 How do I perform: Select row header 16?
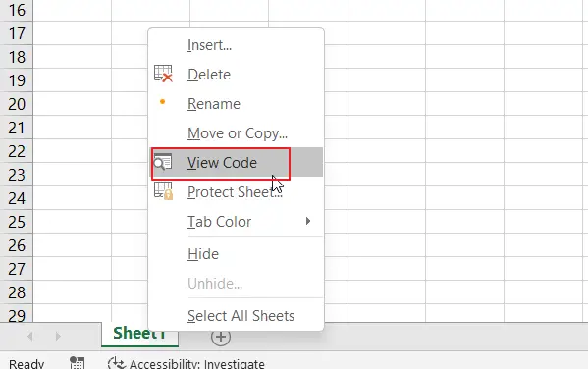pos(17,10)
